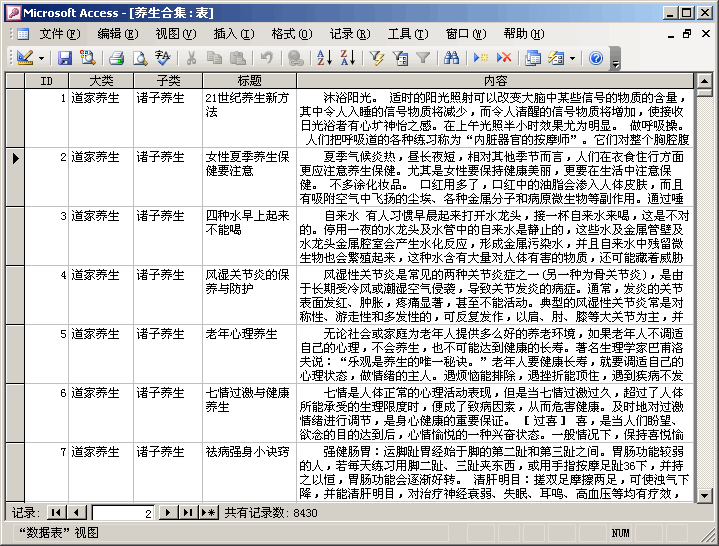Select the 大类 column header
The image size is (719, 546).
pyautogui.click(x=101, y=81)
